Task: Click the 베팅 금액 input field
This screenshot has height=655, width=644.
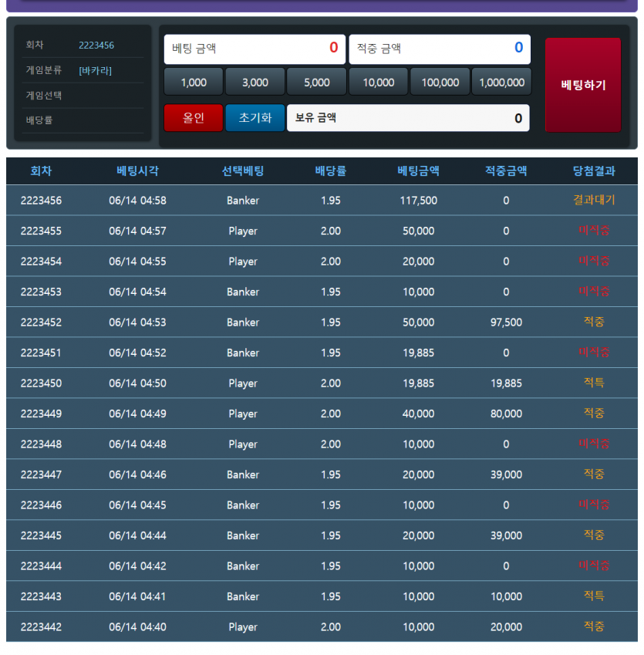Action: point(255,49)
